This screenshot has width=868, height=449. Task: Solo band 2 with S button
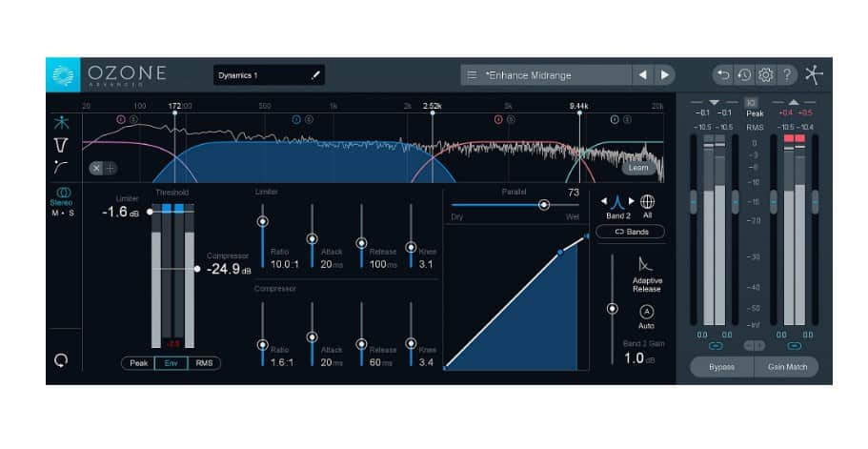tap(309, 119)
